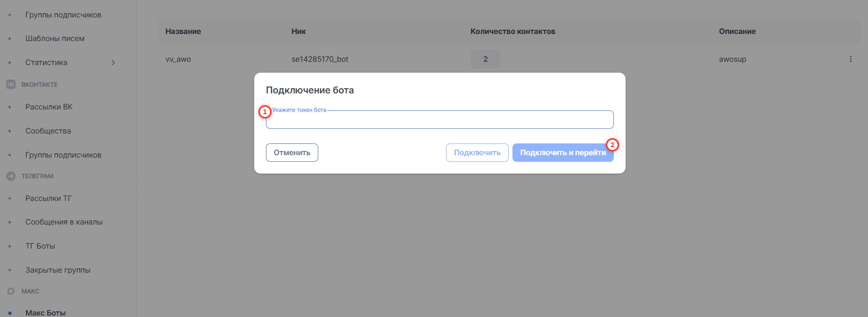
Task: Click the MAX messenger logo icon in sidebar
Action: tap(11, 291)
